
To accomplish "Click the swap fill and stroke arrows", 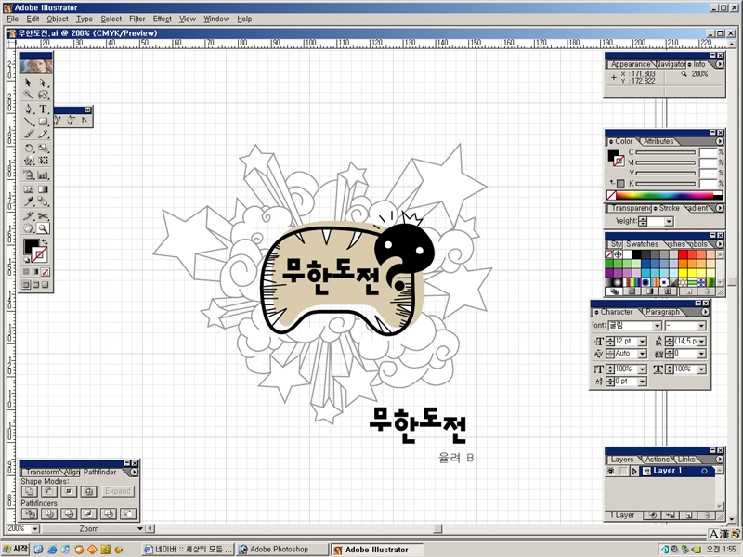I will pyautogui.click(x=45, y=242).
